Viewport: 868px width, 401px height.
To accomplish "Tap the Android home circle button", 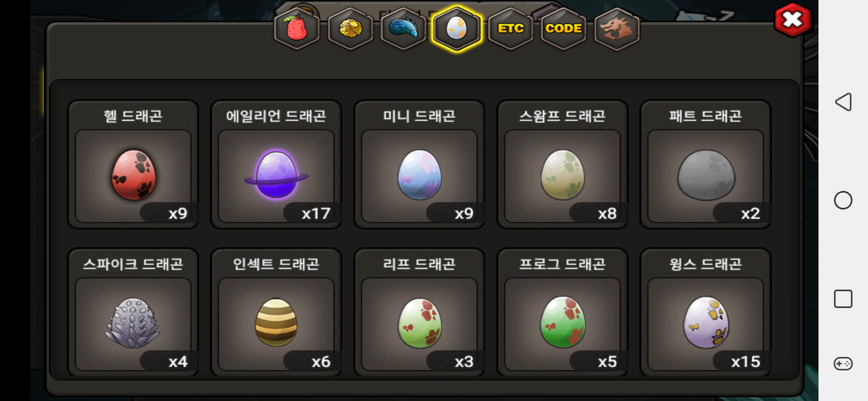I will [843, 200].
